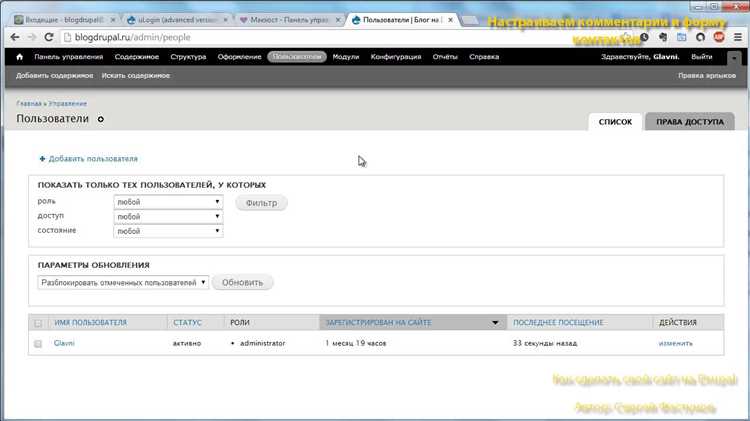Viewport: 750px width, 421px height.
Task: Open the Разблокировать отмеченных пользователей dropdown
Action: click(123, 283)
